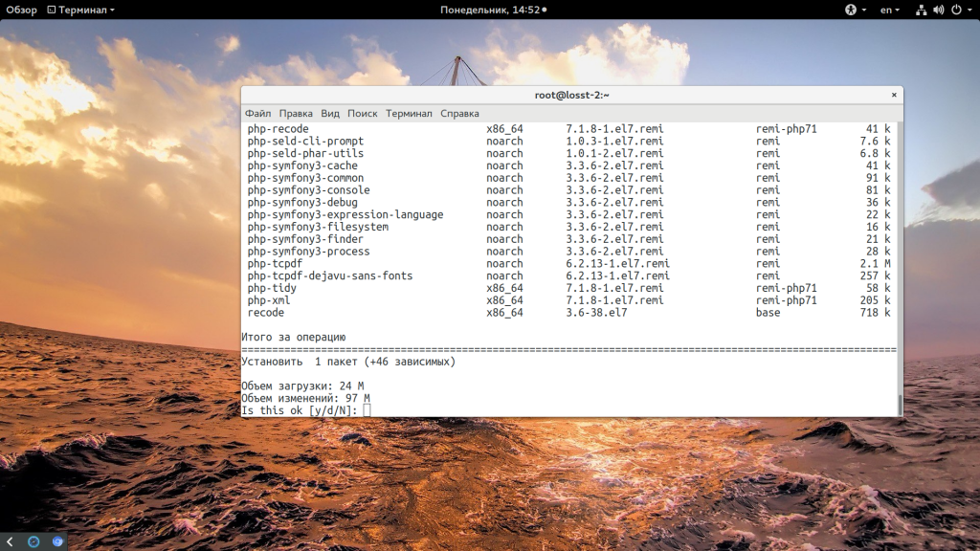Screen dimensions: 980x551
Task: Open the Поиск menu
Action: click(x=363, y=113)
